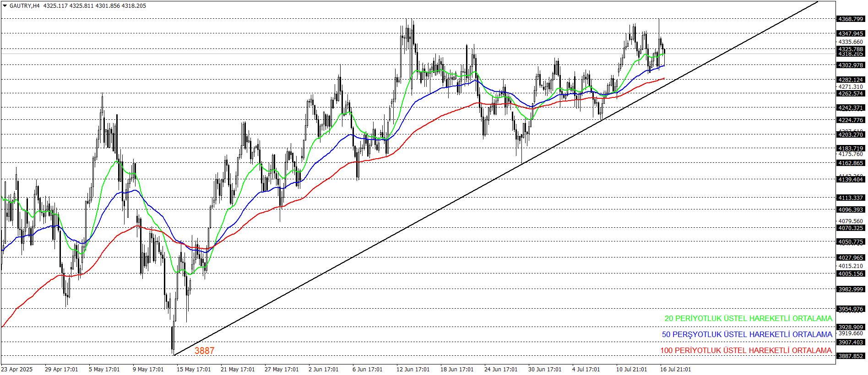Click the 21 May 17:01 time label

point(238,369)
